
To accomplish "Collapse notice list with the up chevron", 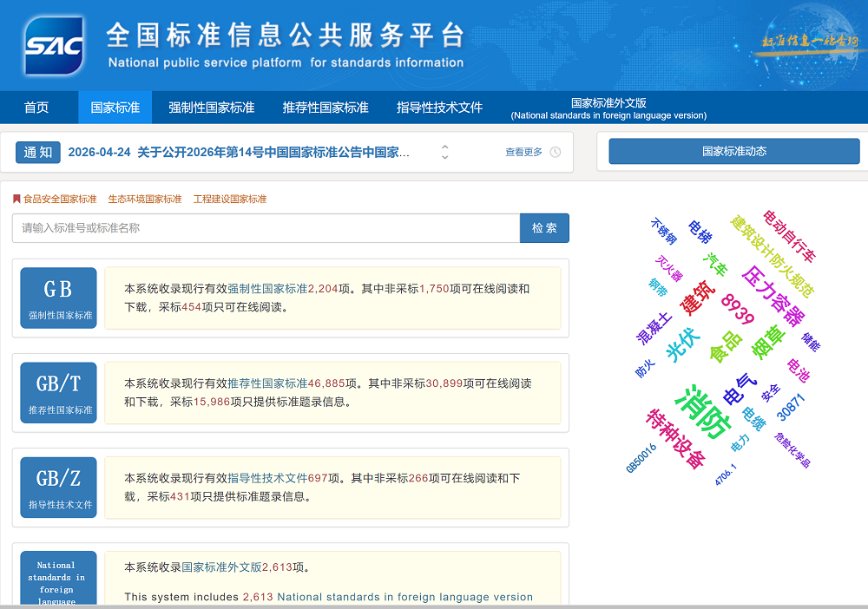I will (444, 147).
